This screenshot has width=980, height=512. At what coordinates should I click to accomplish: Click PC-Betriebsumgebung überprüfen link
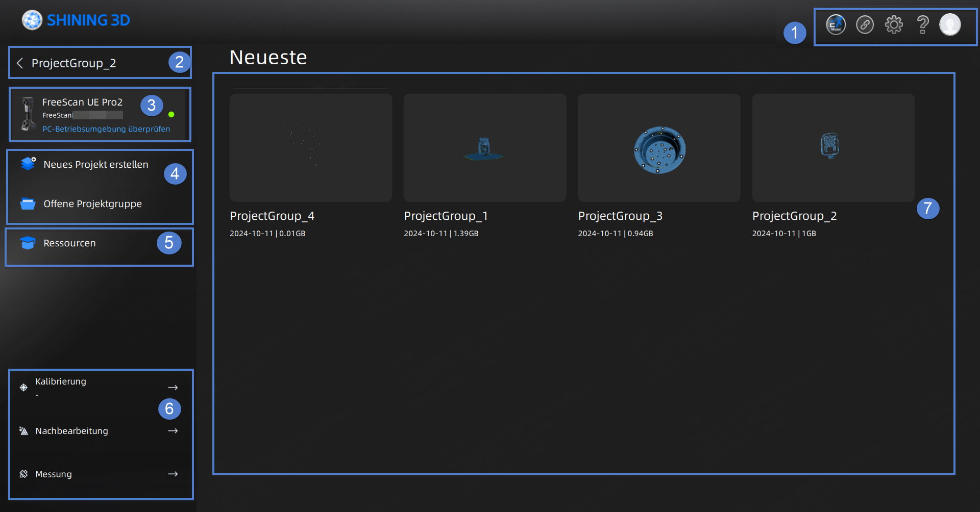(x=106, y=129)
